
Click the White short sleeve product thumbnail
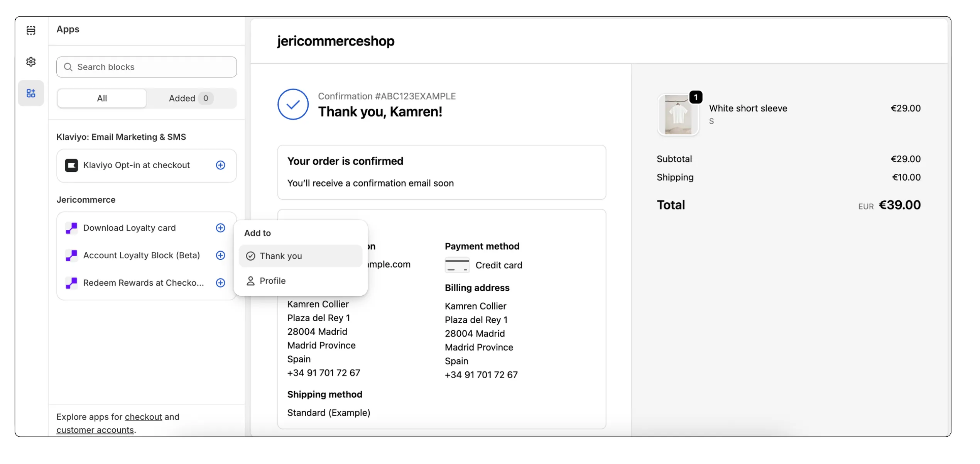click(x=678, y=115)
